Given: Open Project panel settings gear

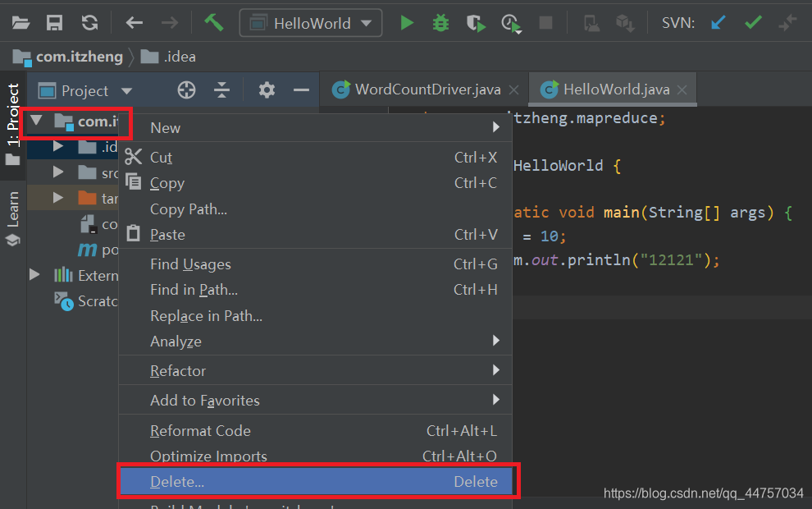Looking at the screenshot, I should (x=267, y=90).
